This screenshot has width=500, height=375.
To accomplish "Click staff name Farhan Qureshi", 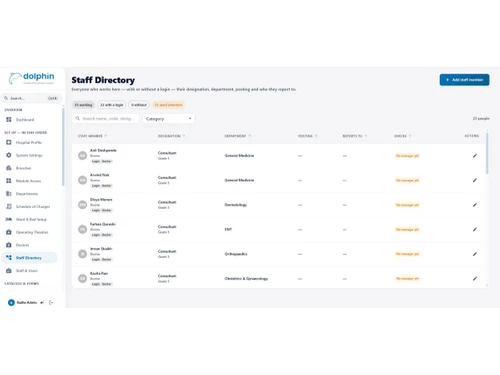I will [103, 224].
